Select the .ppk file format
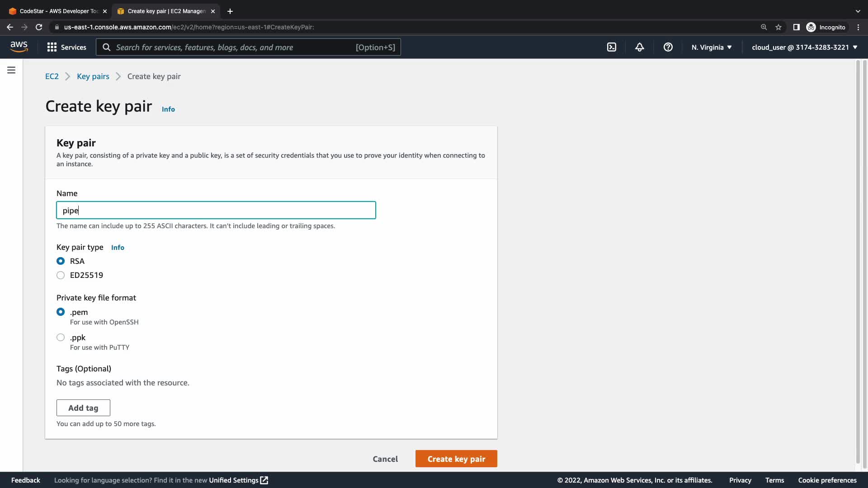 (x=61, y=338)
